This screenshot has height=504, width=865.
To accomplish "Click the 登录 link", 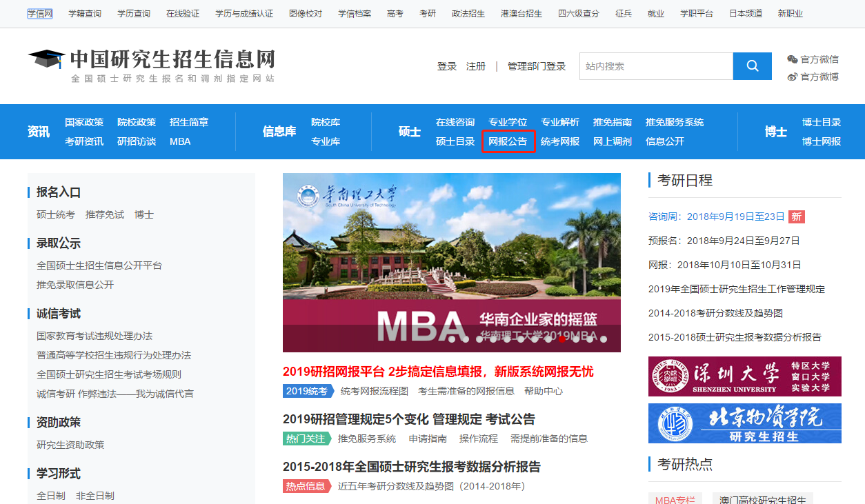I will 447,66.
